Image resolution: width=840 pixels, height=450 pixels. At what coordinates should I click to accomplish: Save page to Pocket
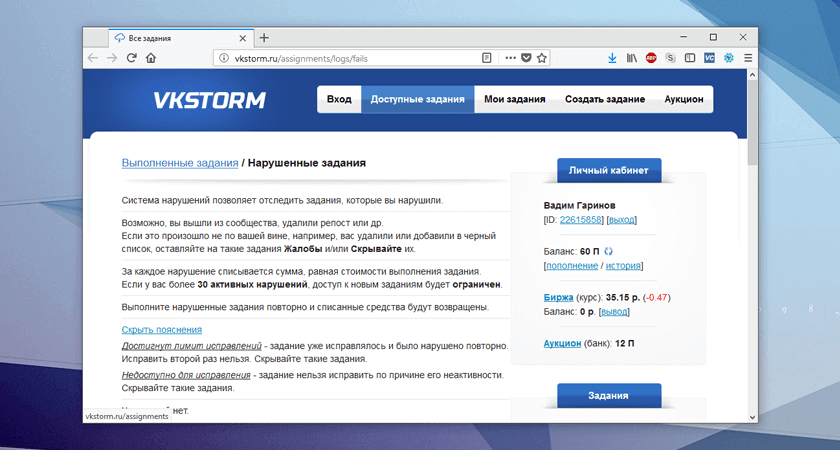526,58
